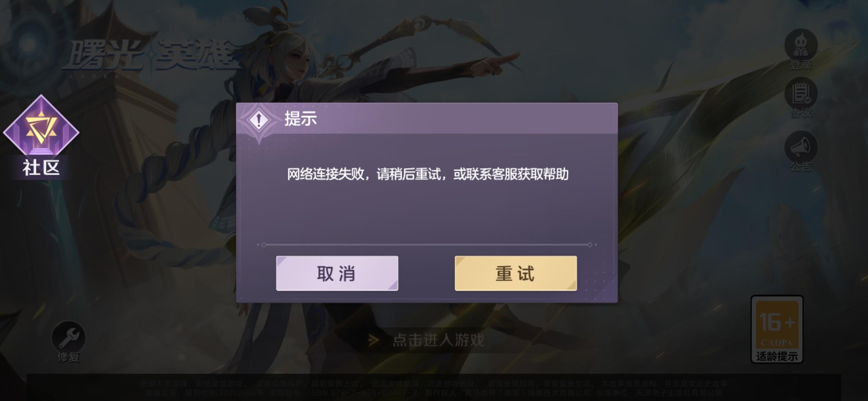Click the exclamation warning icon in dialog

click(259, 120)
